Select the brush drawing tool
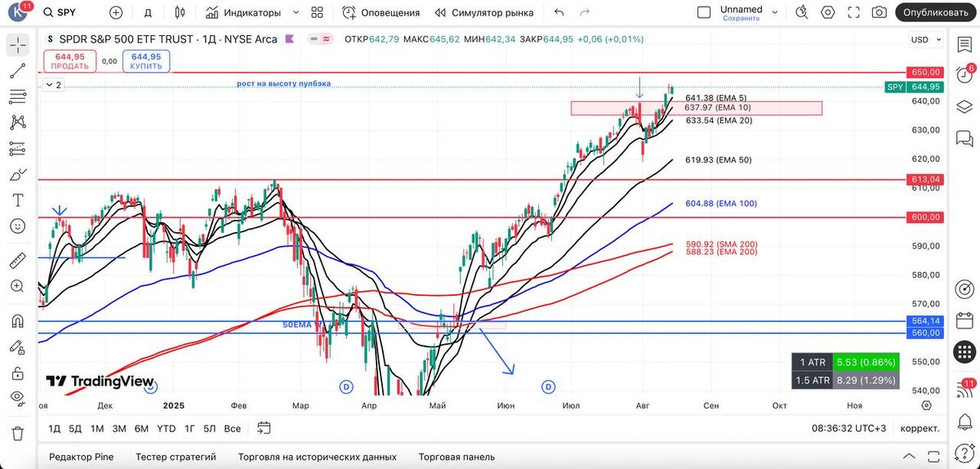Viewport: 980px width, 469px height. (x=17, y=176)
